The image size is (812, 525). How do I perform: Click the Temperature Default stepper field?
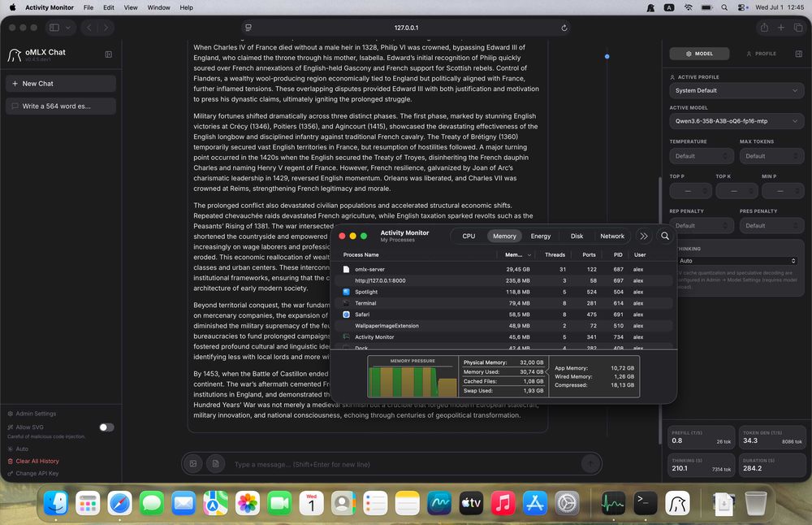pos(702,156)
